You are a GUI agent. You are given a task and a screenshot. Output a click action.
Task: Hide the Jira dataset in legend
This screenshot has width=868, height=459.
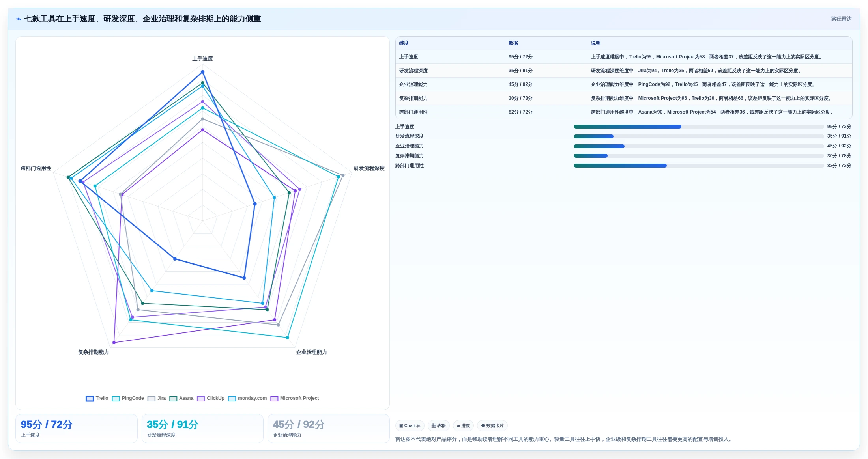point(157,398)
